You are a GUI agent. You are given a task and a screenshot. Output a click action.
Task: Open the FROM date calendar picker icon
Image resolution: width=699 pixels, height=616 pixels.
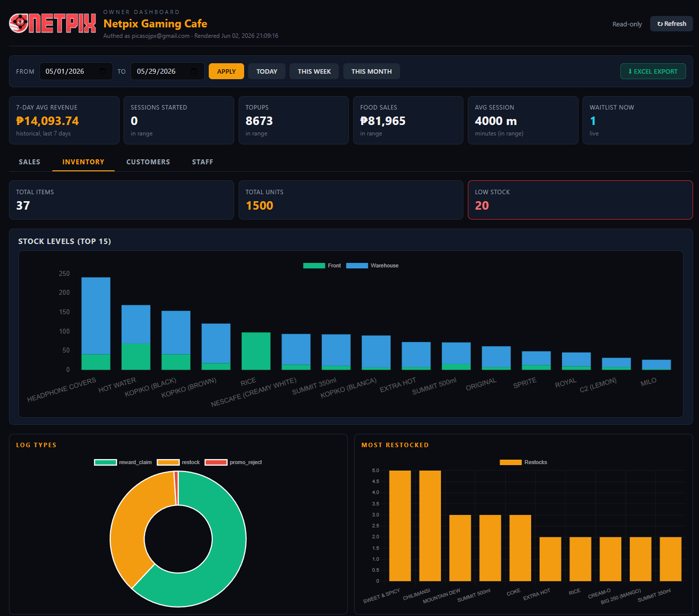(103, 71)
